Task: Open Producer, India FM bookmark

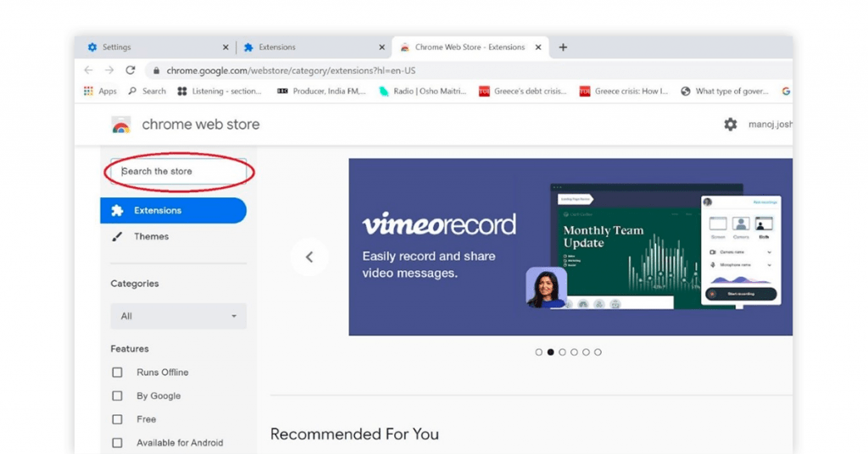Action: pos(321,91)
